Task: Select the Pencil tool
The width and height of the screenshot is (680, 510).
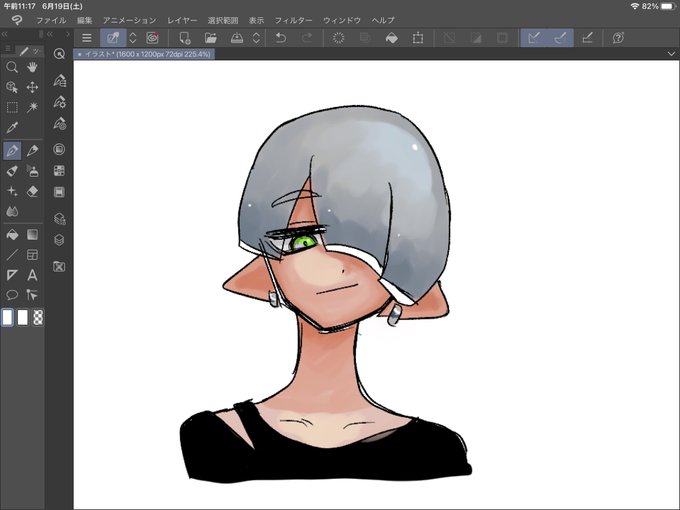Action: tap(32, 150)
